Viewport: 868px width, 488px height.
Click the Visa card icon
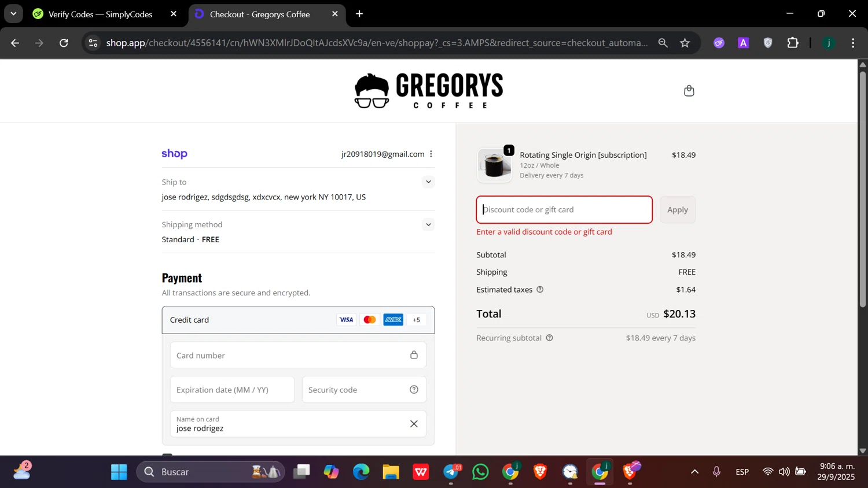click(x=346, y=320)
